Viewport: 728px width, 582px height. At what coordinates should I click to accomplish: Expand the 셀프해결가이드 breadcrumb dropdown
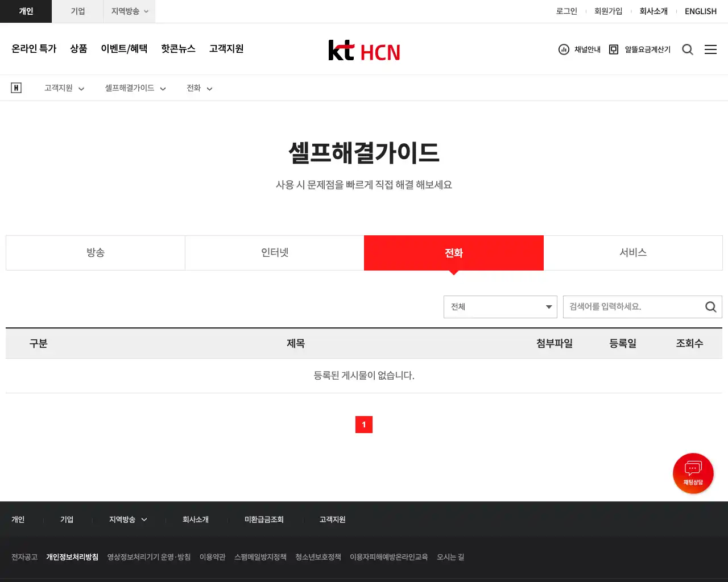[x=135, y=88]
